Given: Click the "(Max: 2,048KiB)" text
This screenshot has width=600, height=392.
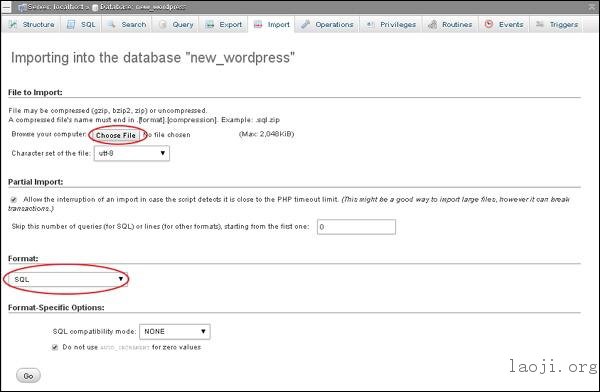Looking at the screenshot, I should (266, 134).
